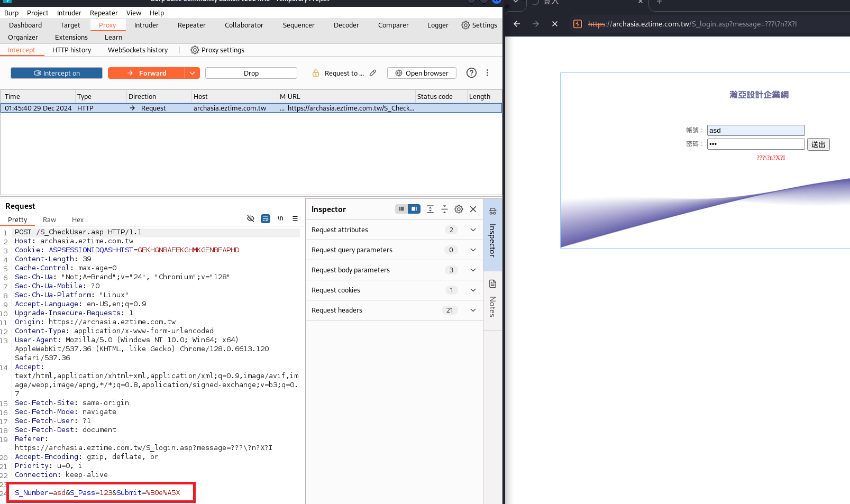Open the Intercept help icon
850x504 pixels.
(x=471, y=73)
